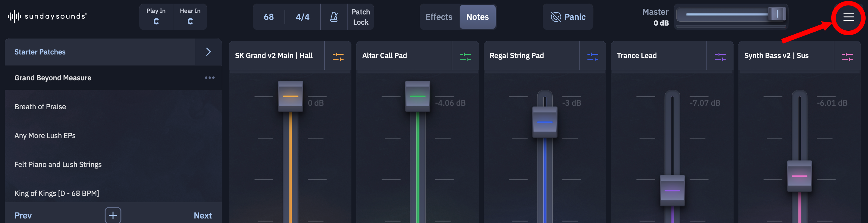Select the Starter Patches folder title

click(40, 52)
